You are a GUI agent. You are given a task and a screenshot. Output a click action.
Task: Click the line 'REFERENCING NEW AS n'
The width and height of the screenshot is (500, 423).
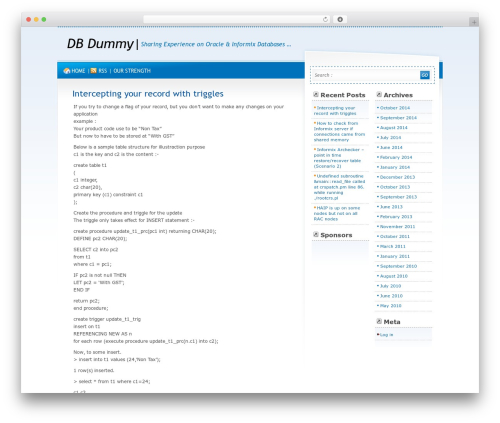[x=103, y=334]
